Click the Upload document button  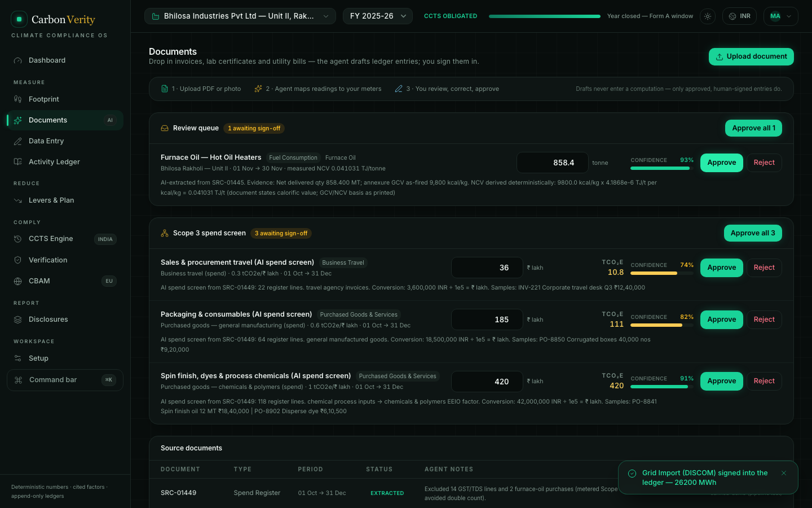(751, 56)
